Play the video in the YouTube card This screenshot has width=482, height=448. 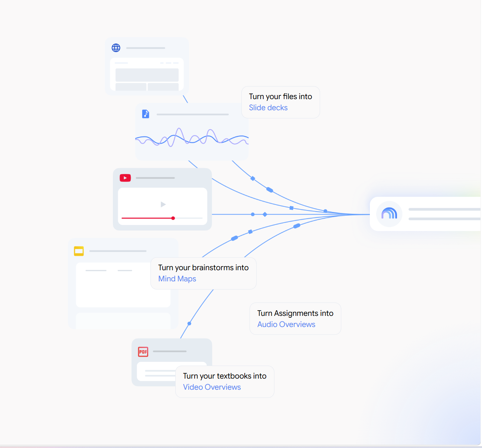163,205
